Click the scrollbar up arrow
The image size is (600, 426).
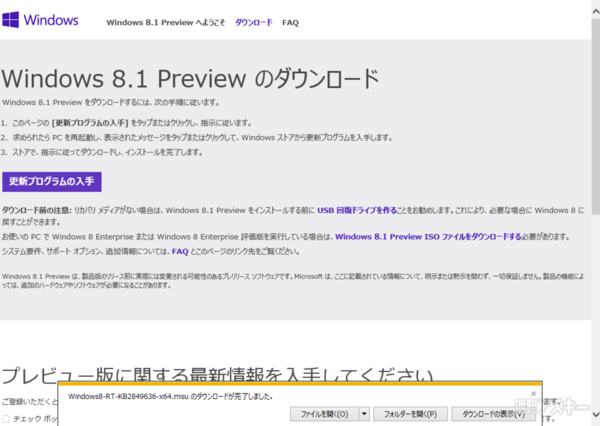(x=596, y=12)
